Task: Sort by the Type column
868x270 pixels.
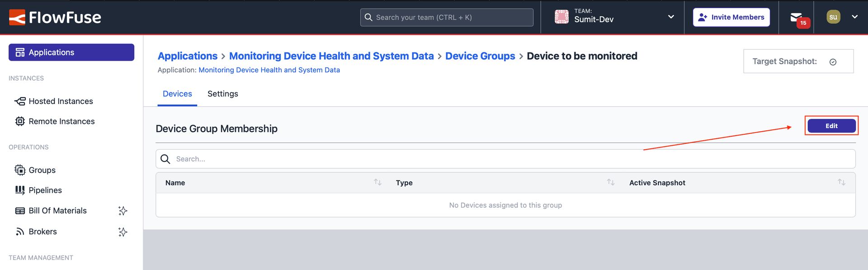Action: (x=610, y=182)
